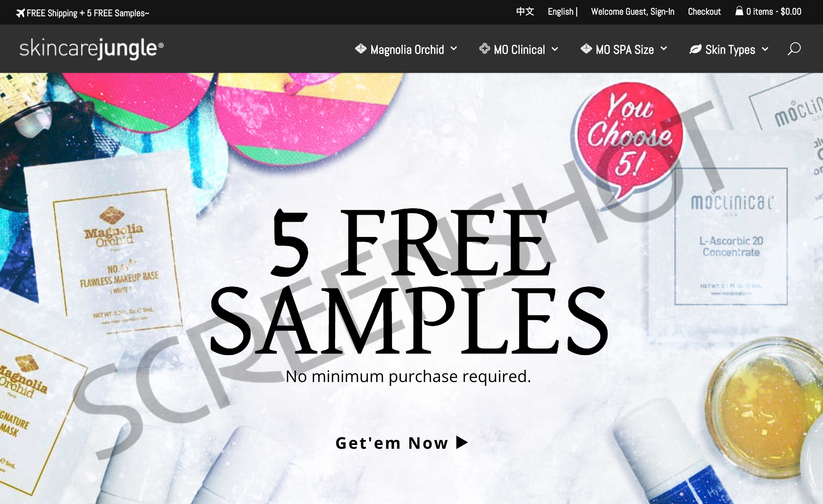Click the MO SPA Size flower icon
823x504 pixels.
pos(586,49)
